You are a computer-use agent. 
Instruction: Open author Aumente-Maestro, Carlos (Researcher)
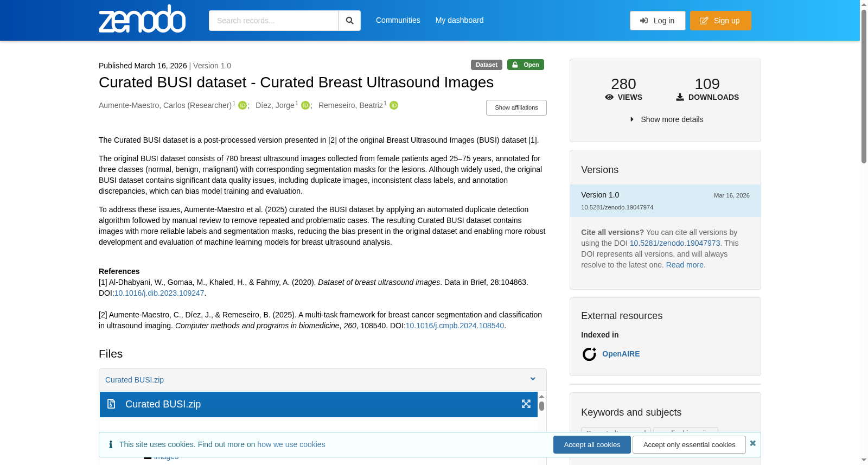pyautogui.click(x=165, y=105)
